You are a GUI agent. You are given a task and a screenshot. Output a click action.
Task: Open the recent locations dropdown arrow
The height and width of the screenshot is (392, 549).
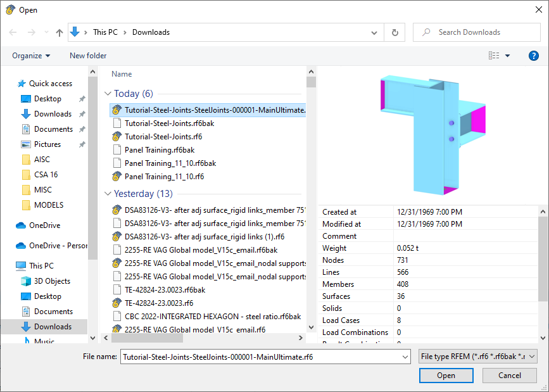[47, 32]
